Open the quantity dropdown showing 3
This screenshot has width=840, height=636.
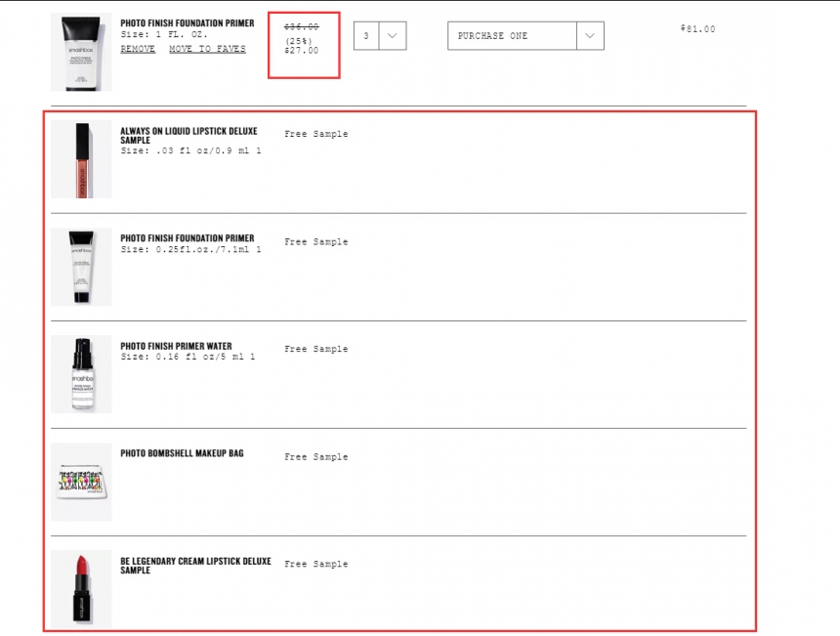click(380, 36)
